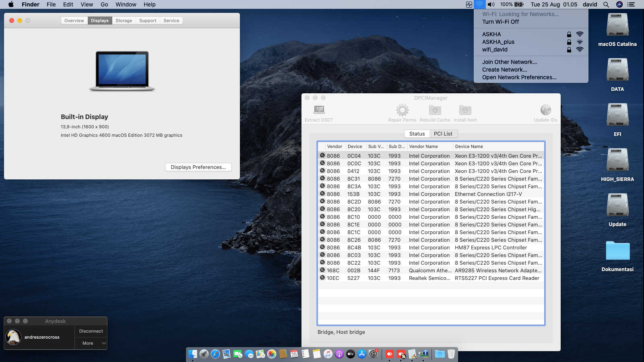Image resolution: width=644 pixels, height=362 pixels.
Task: Open Podcasts from the Dock
Action: (339, 354)
